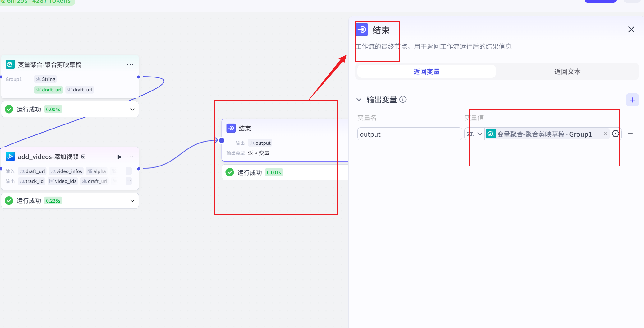644x328 pixels.
Task: Click the draft_url tag on 变量聚合 node
Action: tap(48, 90)
